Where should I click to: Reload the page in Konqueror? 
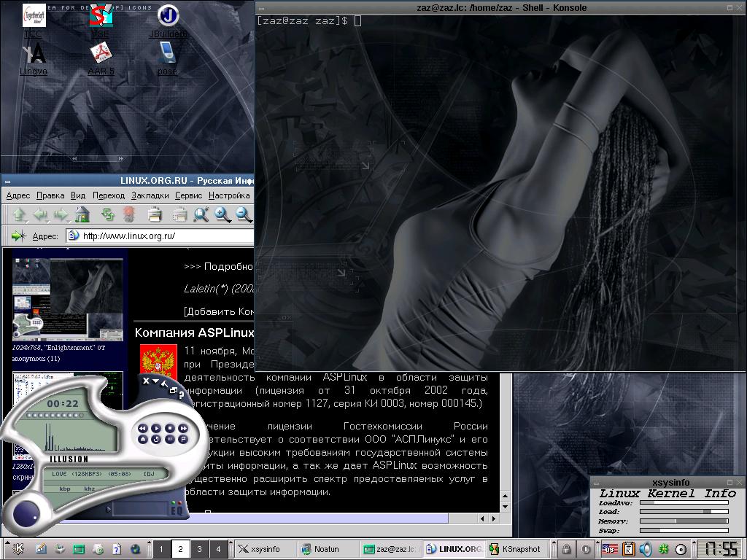tap(108, 215)
